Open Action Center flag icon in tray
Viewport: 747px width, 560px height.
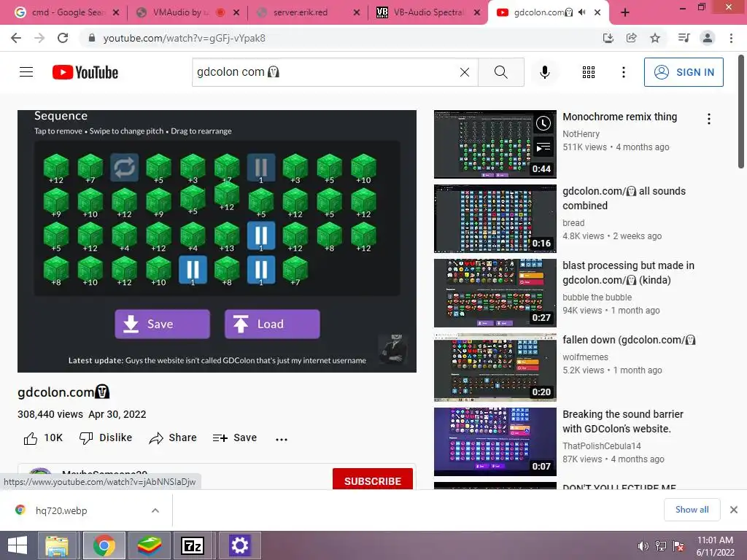click(678, 546)
